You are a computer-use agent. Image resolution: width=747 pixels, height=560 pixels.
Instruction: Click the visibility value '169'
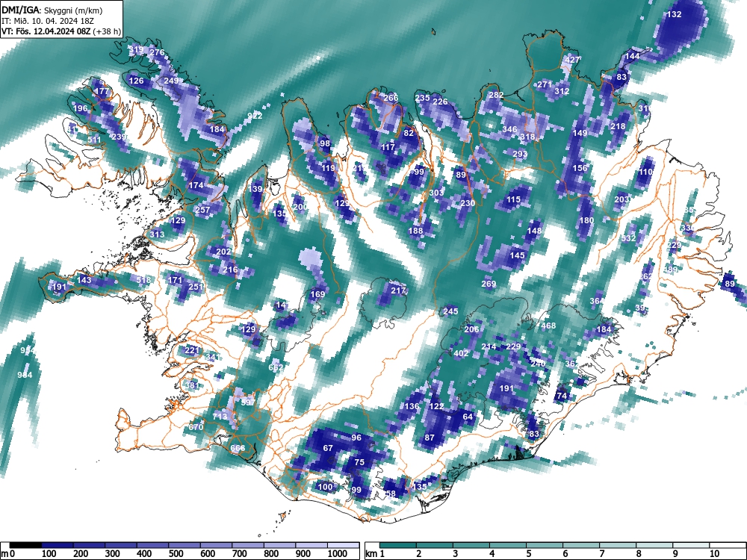(317, 294)
